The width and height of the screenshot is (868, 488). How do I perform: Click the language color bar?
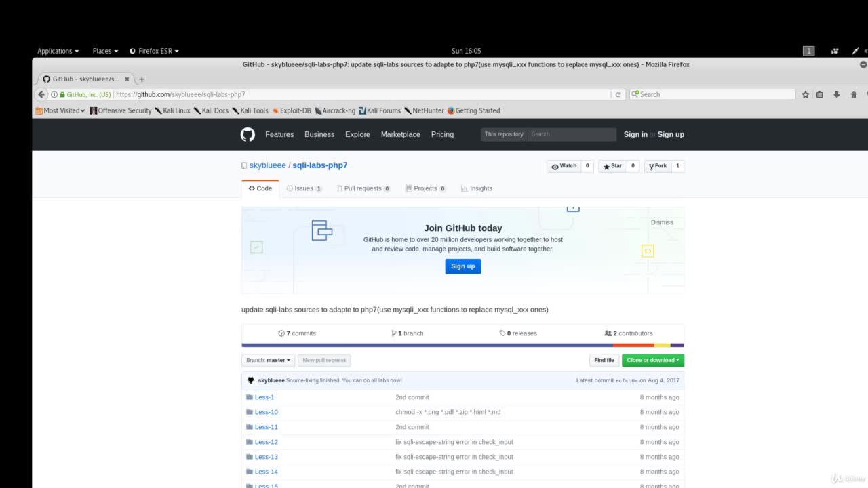(462, 345)
